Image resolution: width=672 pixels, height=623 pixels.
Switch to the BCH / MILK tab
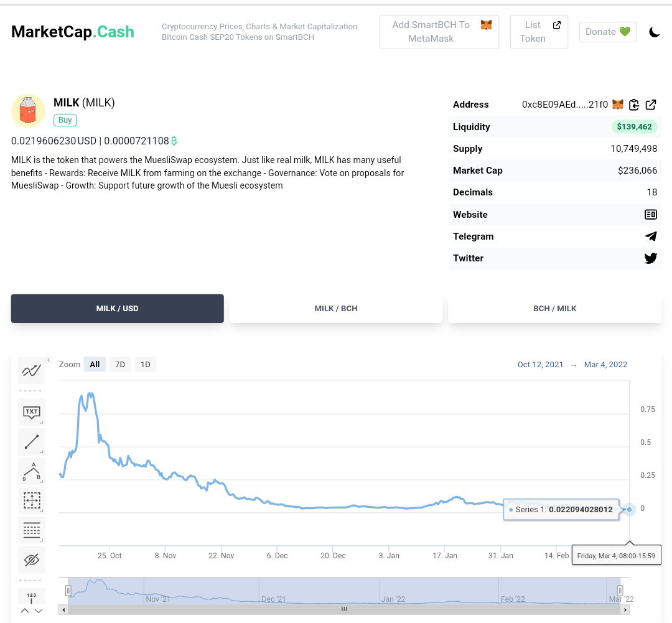click(x=554, y=309)
